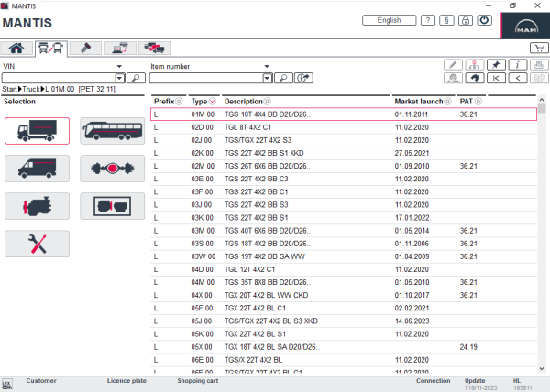This screenshot has height=392, width=550.
Task: Click the English language button
Action: [389, 20]
